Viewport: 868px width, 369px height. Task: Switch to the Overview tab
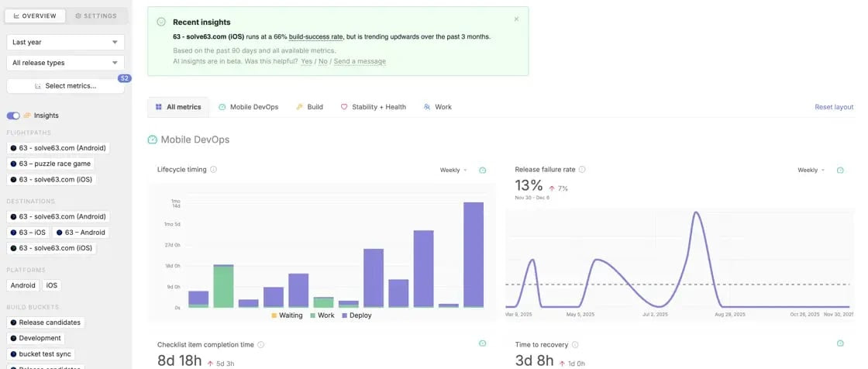point(35,16)
